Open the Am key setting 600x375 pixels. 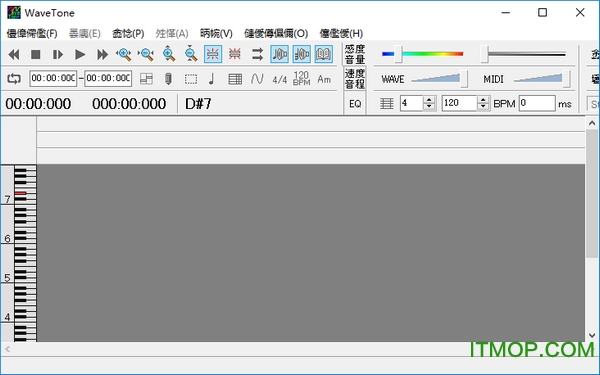click(x=324, y=80)
